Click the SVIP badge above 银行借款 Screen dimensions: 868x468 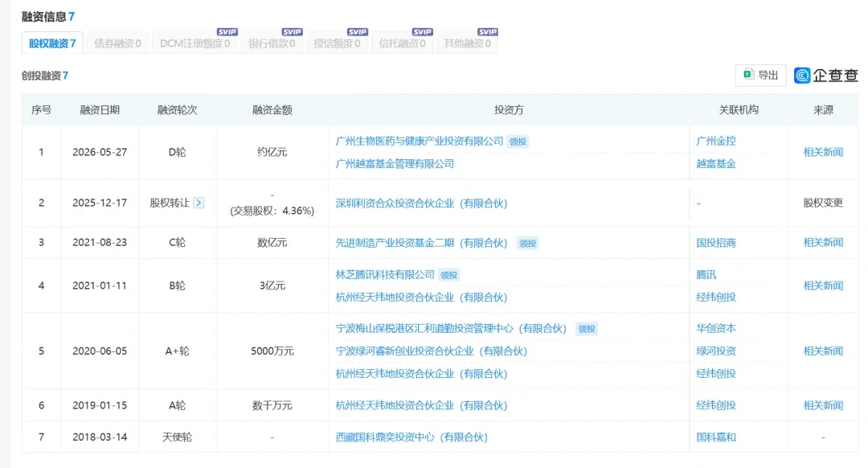[x=293, y=31]
